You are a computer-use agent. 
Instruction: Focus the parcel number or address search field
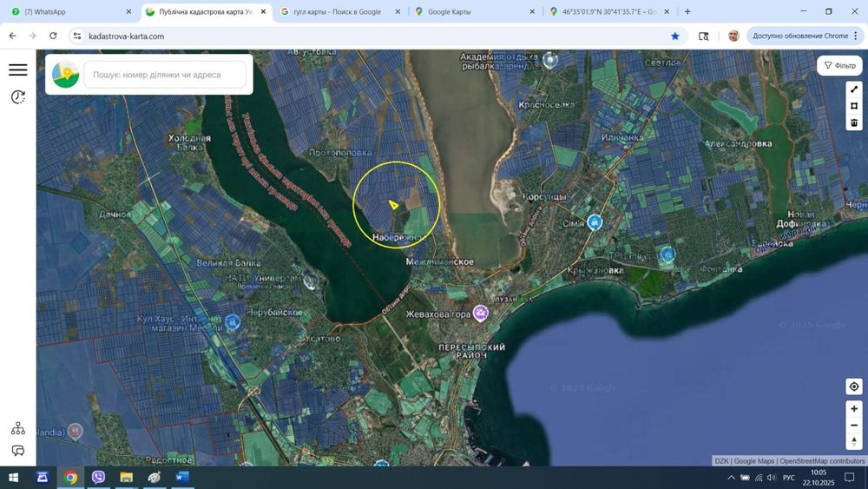point(165,74)
